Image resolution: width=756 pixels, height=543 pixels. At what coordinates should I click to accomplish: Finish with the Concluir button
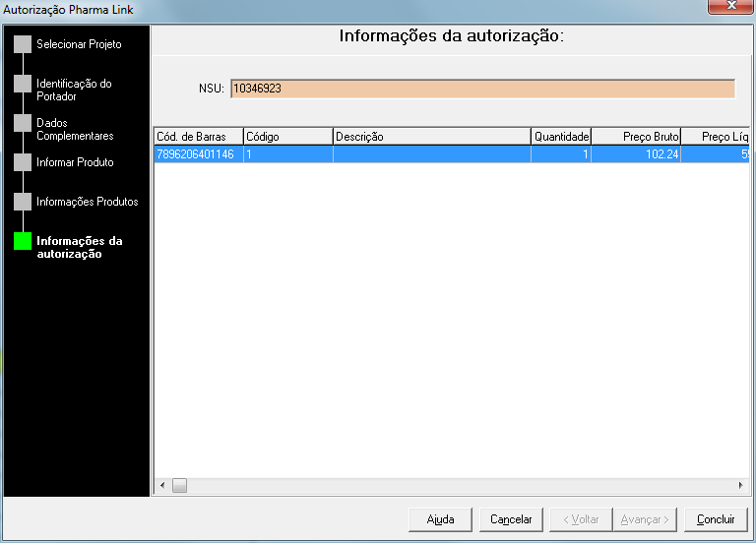[716, 519]
